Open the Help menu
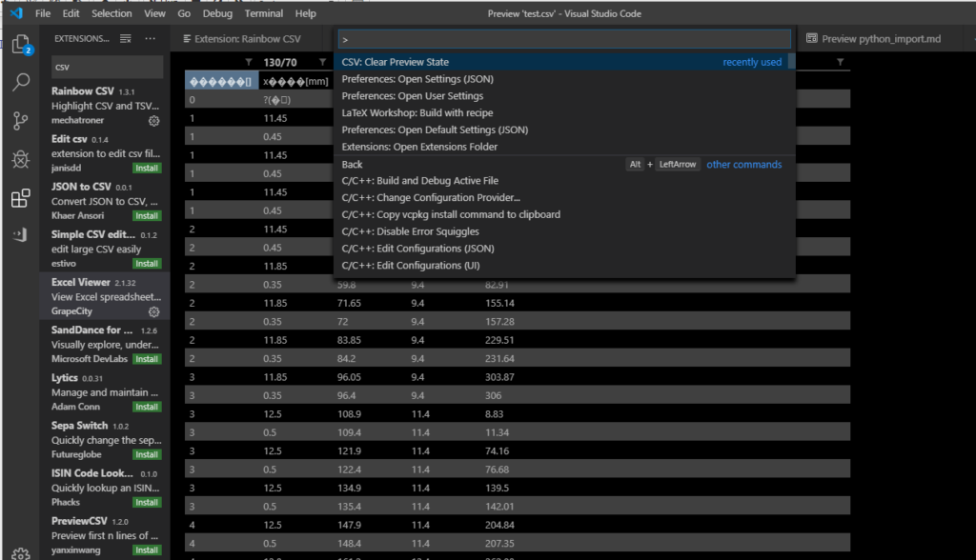Screen dimensions: 976x560 305,13
